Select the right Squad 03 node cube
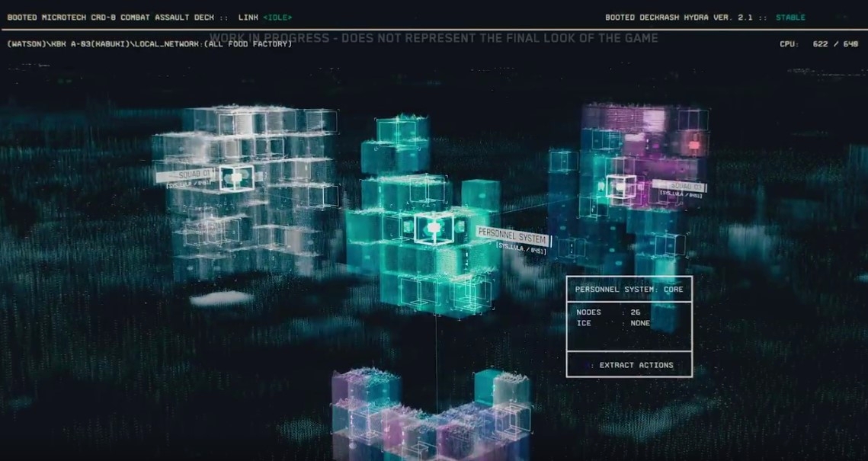This screenshot has height=461, width=868. [x=621, y=186]
